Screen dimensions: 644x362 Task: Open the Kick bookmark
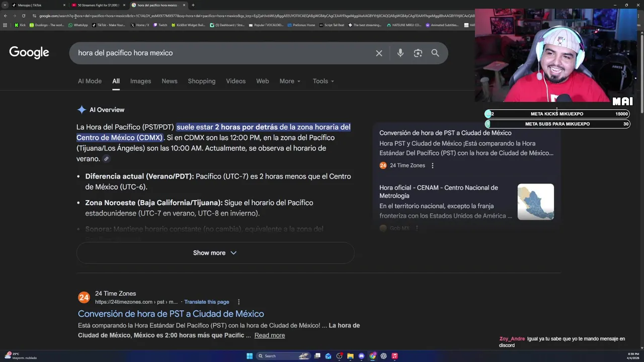tap(21, 25)
